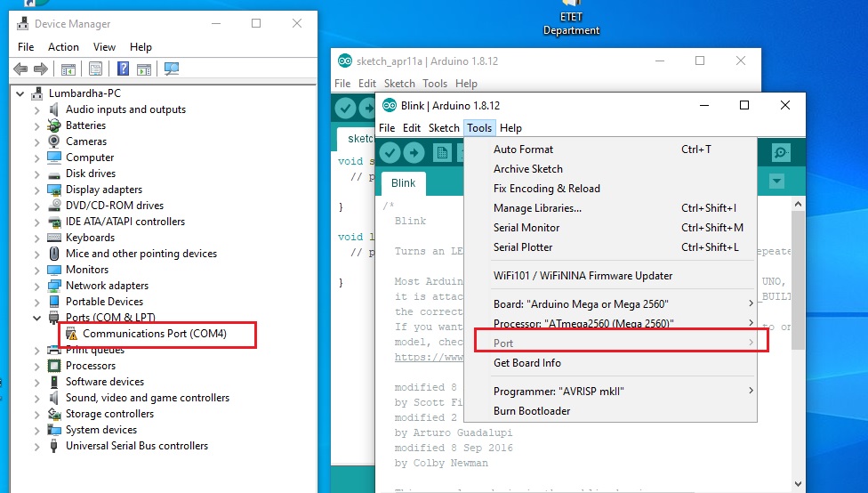Click the Storage controllers icon
868x493 pixels.
coord(53,414)
